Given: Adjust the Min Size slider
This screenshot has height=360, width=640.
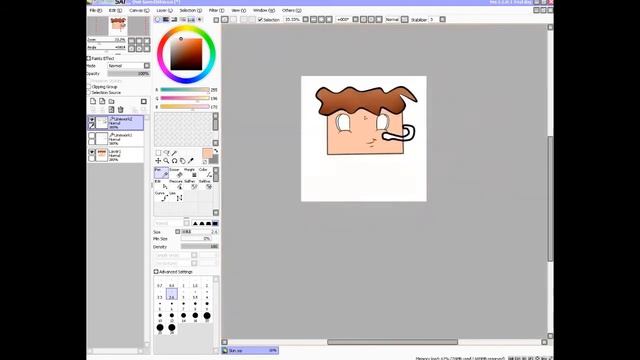Looking at the screenshot, I should (196, 239).
